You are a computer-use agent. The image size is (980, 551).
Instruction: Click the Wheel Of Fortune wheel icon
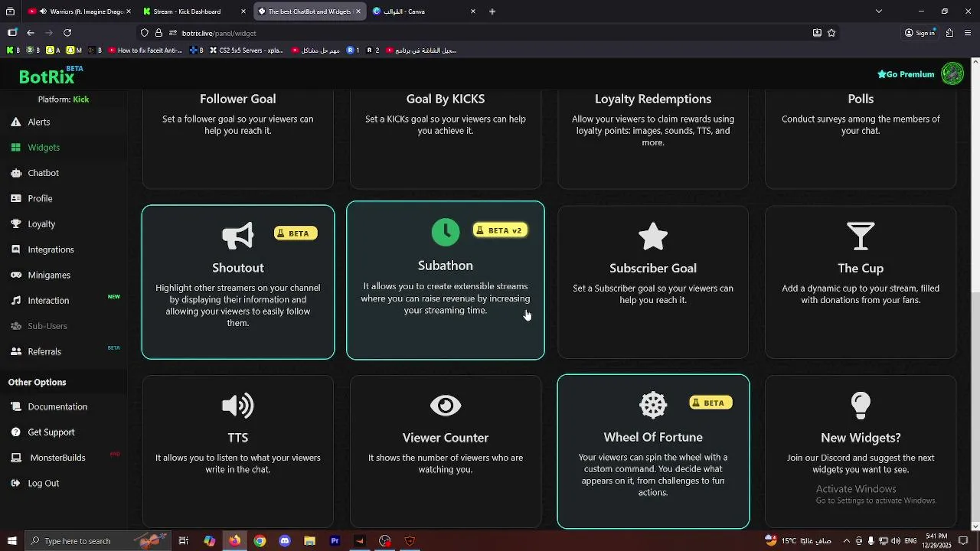click(653, 405)
